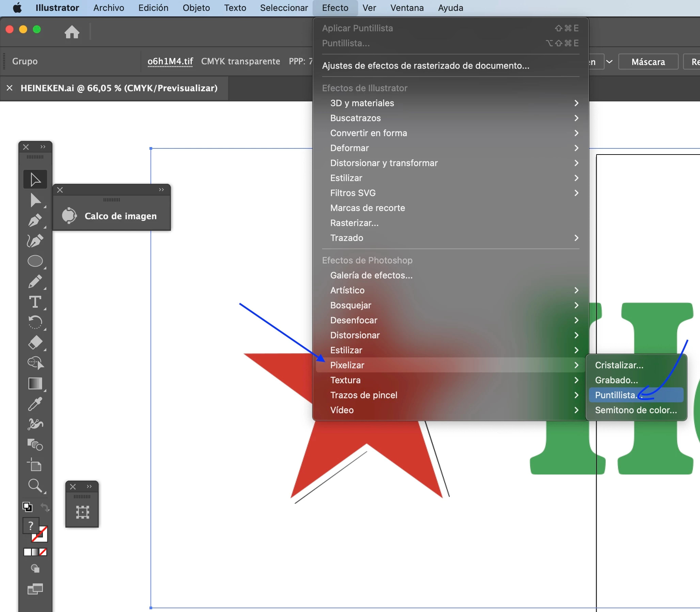Open dropdown arrow beside Máscara button

[x=609, y=62]
